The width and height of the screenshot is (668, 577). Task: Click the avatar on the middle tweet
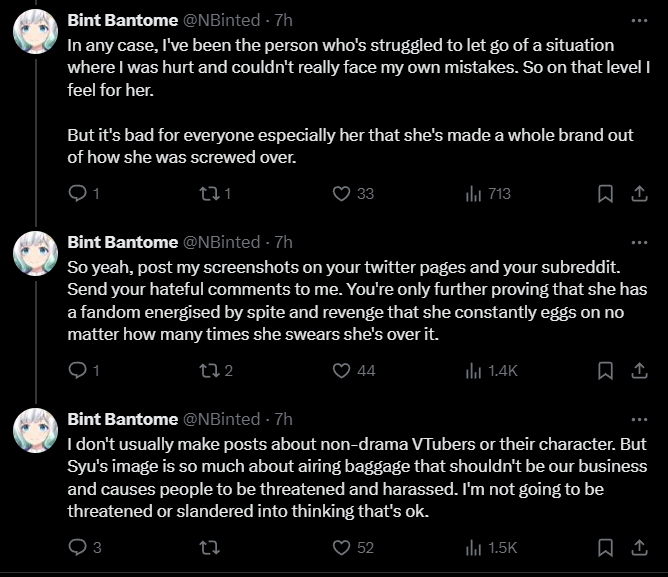tap(35, 254)
